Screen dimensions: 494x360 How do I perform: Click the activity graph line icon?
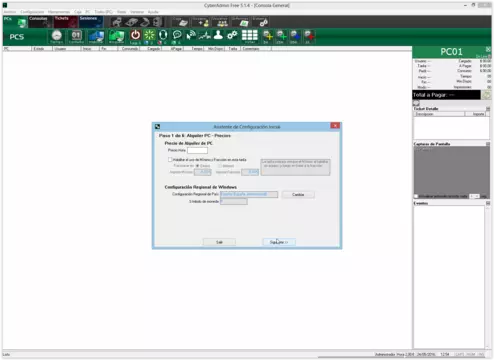[x=205, y=35]
